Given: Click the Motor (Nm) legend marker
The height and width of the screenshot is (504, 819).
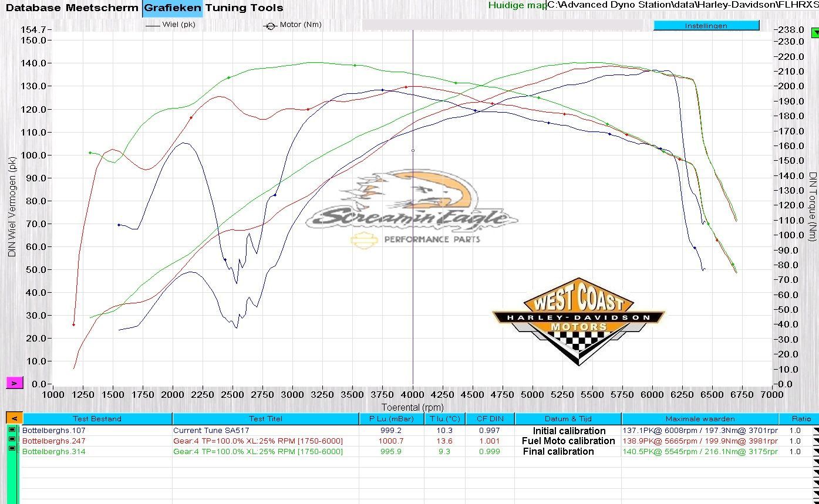Looking at the screenshot, I should 271,26.
